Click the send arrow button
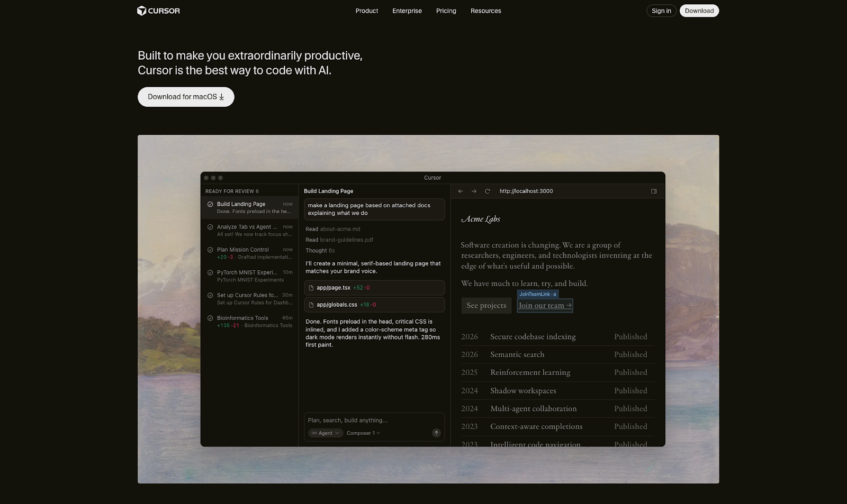This screenshot has height=504, width=847. coord(436,433)
